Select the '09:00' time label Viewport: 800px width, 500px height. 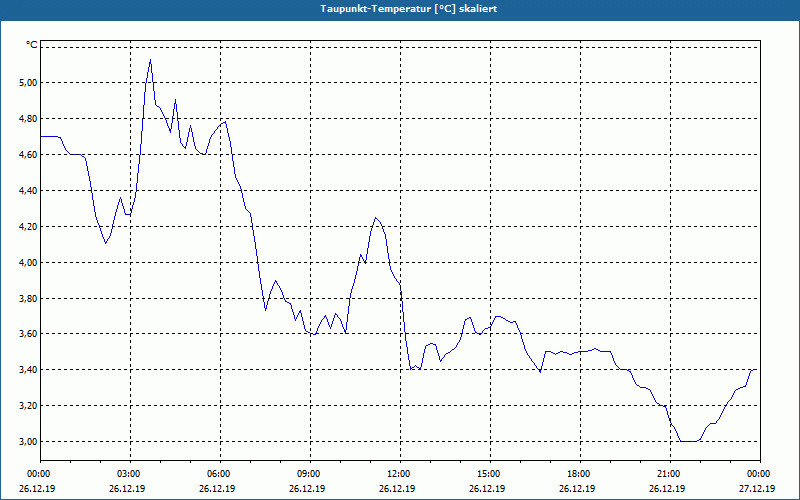tap(308, 474)
